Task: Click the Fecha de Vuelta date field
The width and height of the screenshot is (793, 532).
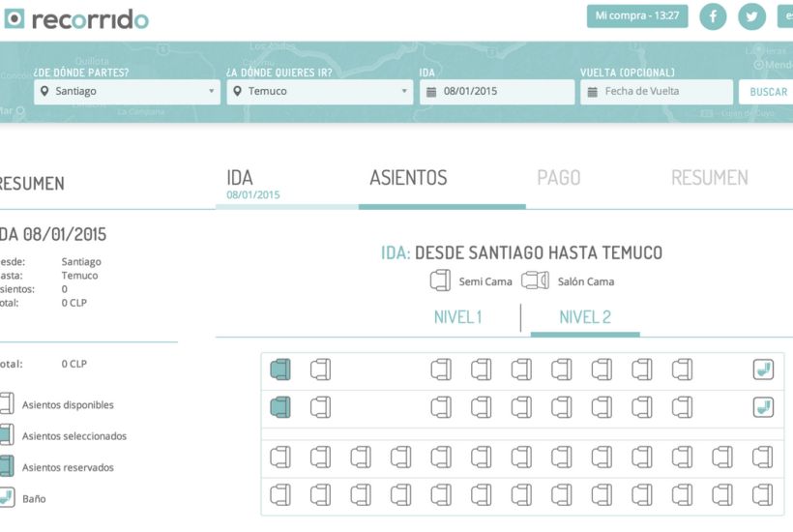Action: 657,92
